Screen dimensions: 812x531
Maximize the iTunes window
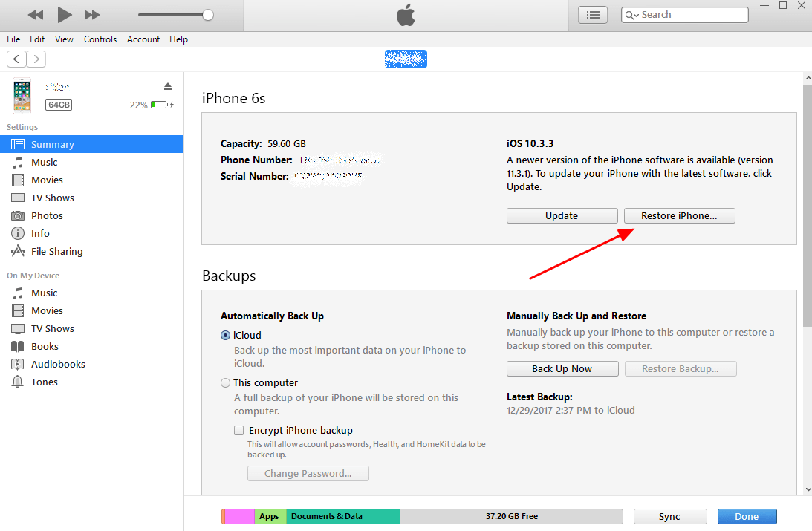pos(783,6)
